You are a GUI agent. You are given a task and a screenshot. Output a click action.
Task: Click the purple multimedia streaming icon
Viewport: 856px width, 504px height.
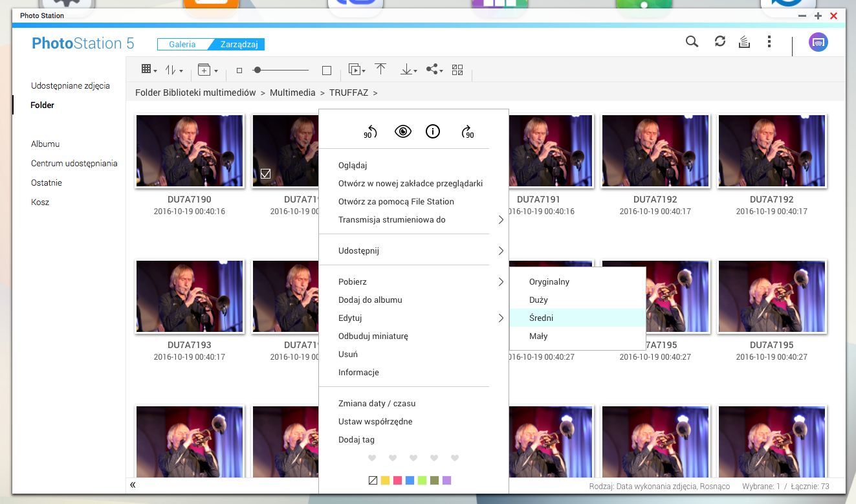tap(818, 43)
